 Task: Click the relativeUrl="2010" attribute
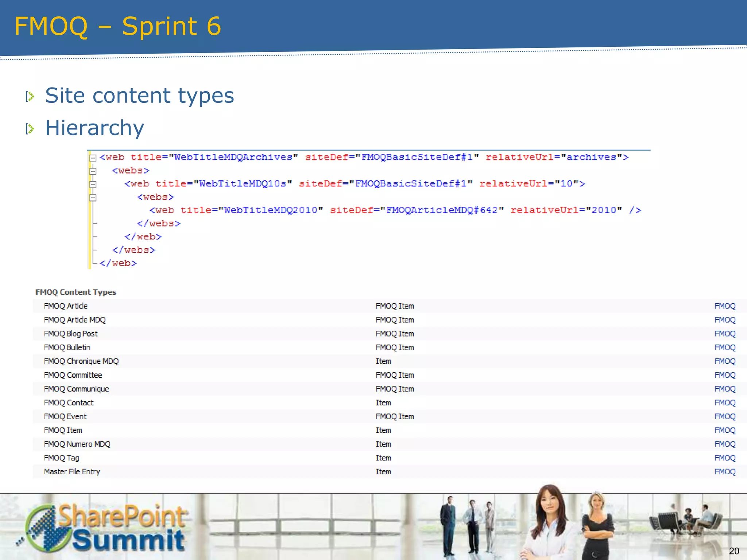566,210
